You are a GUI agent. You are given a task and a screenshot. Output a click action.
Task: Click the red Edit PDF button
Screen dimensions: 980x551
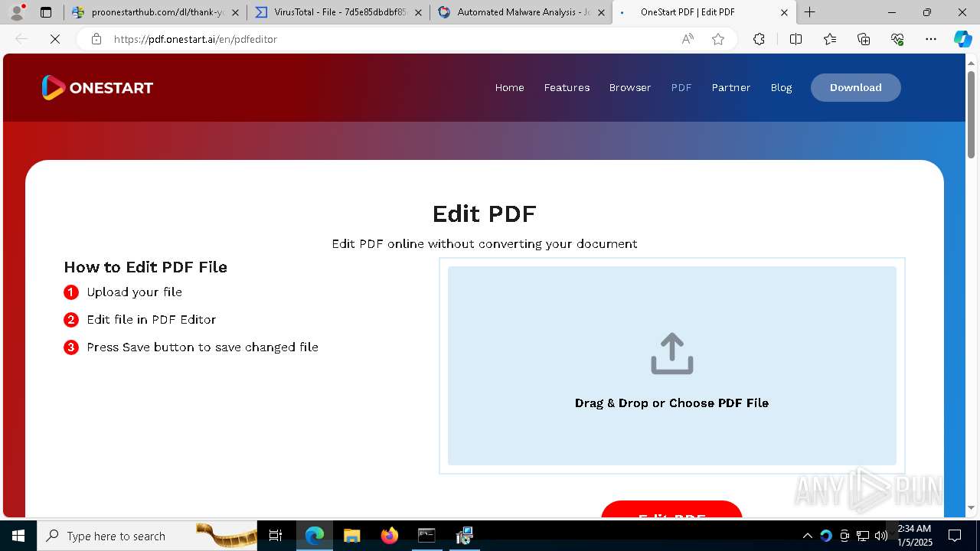671,510
